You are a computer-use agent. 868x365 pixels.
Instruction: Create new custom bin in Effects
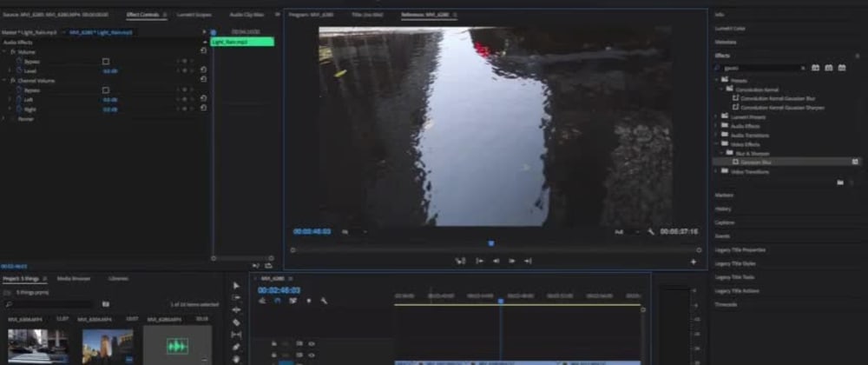click(839, 182)
